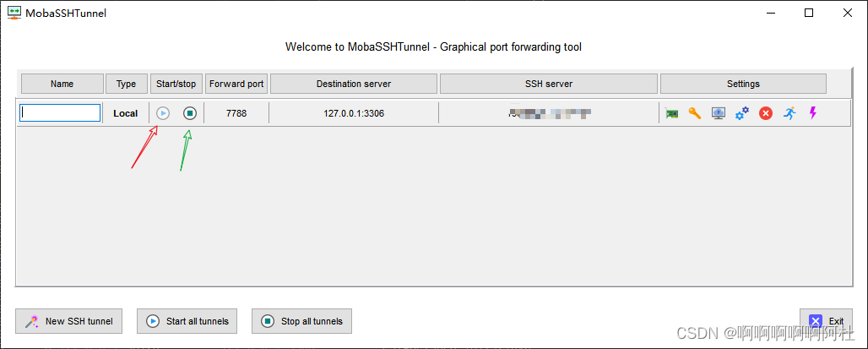Viewport: 868px width, 349px height.
Task: Click Start all tunnels button
Action: (x=187, y=321)
